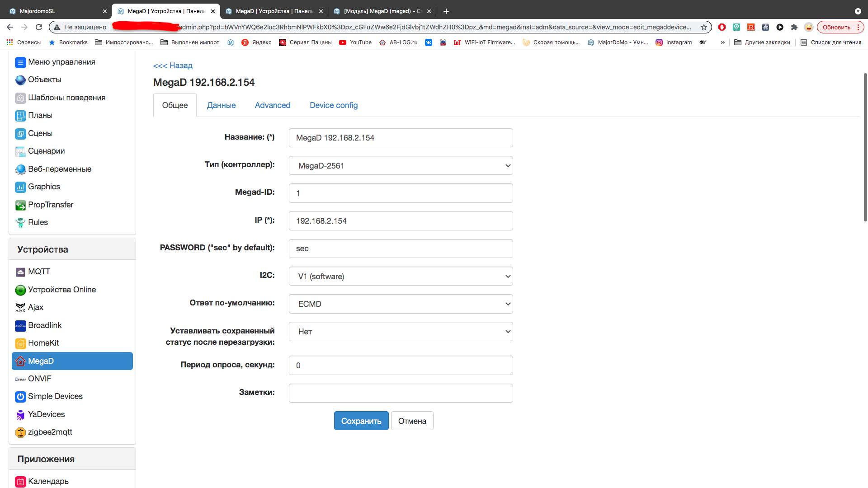Open the HomeKit sidebar icon
The width and height of the screenshot is (868, 488).
(x=20, y=343)
